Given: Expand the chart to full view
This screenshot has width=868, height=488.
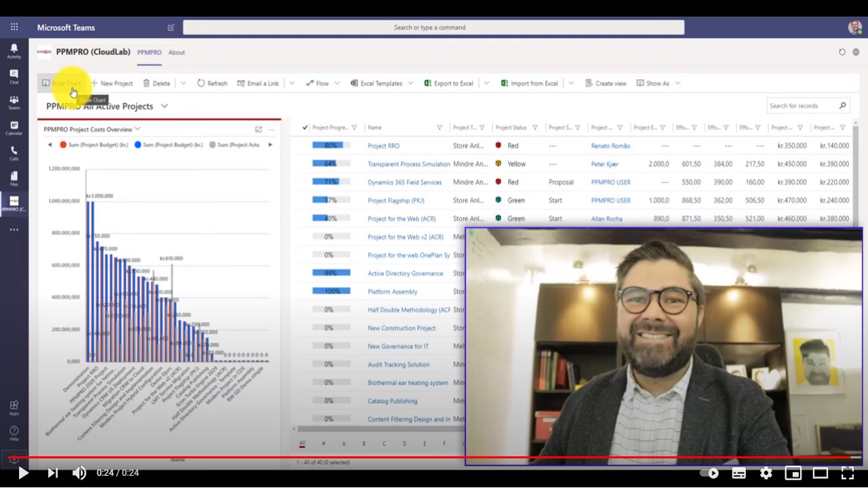Looking at the screenshot, I should (258, 129).
